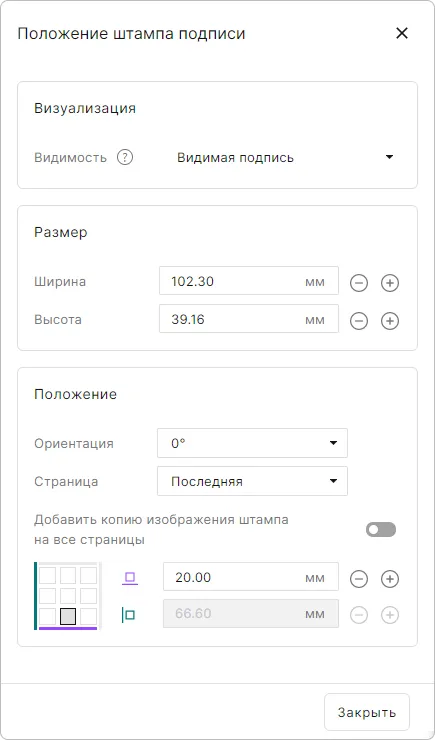Decrease the 20.00 bottom offset with minus

click(359, 579)
